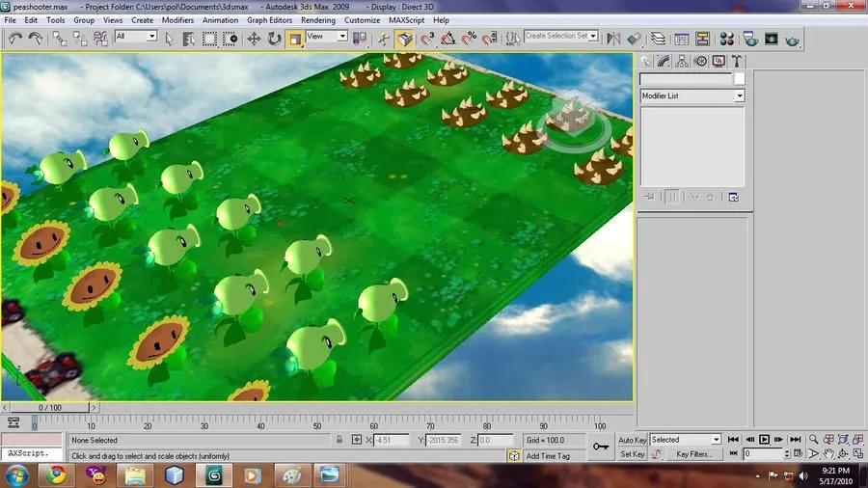This screenshot has height=488, width=868.
Task: Click the Quick Render teapot icon
Action: pos(792,40)
